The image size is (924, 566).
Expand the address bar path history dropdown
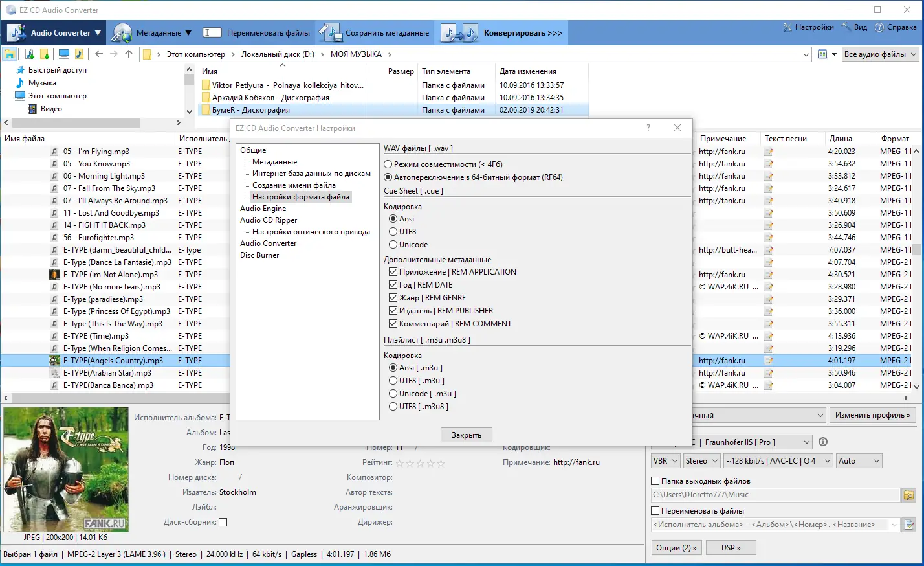(x=806, y=54)
